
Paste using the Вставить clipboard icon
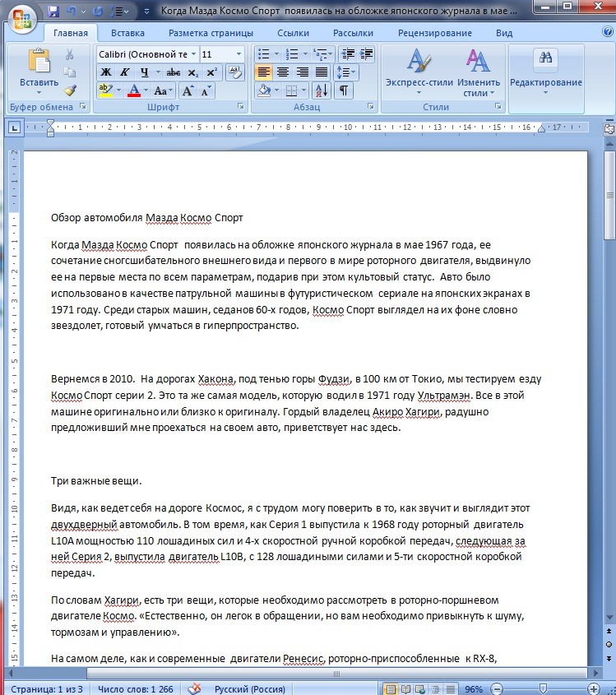[39, 60]
